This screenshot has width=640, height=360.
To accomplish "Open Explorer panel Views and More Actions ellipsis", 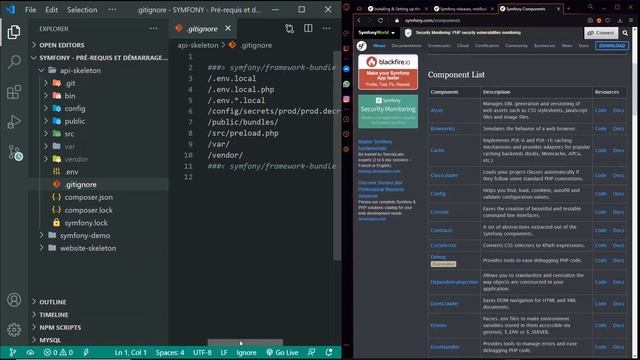I will click(x=153, y=29).
